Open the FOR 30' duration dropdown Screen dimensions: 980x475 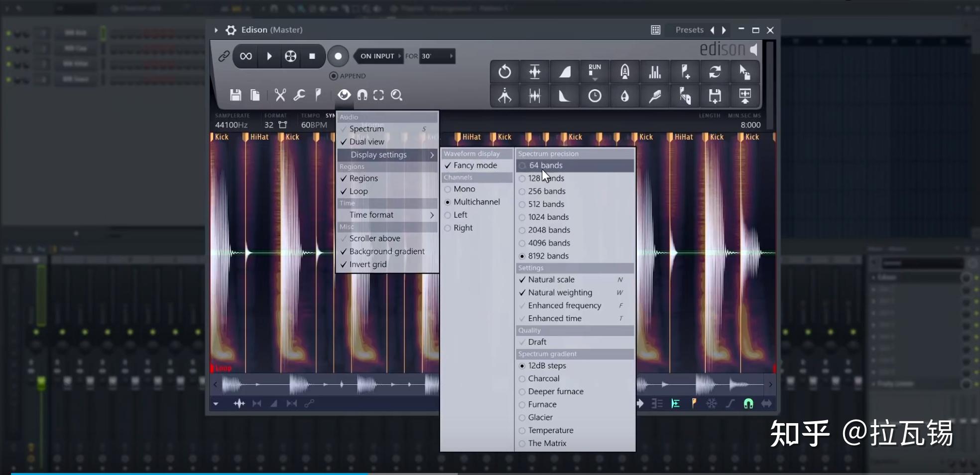pyautogui.click(x=437, y=56)
